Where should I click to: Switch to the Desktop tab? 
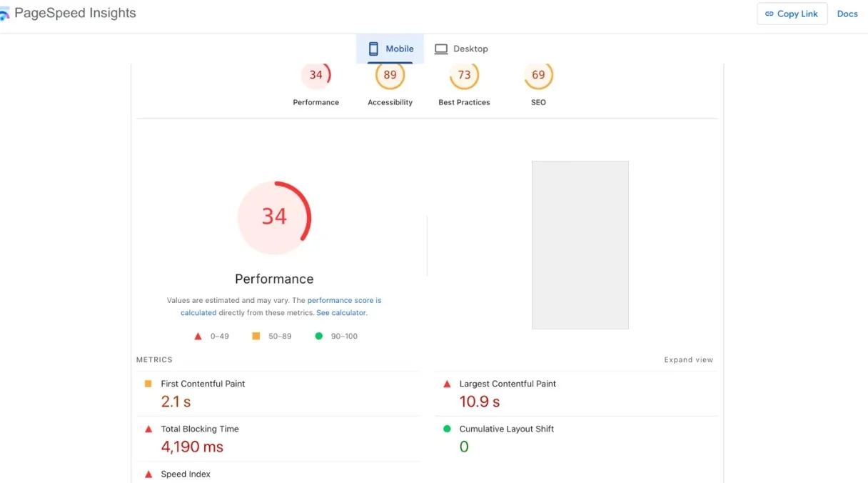pyautogui.click(x=462, y=49)
